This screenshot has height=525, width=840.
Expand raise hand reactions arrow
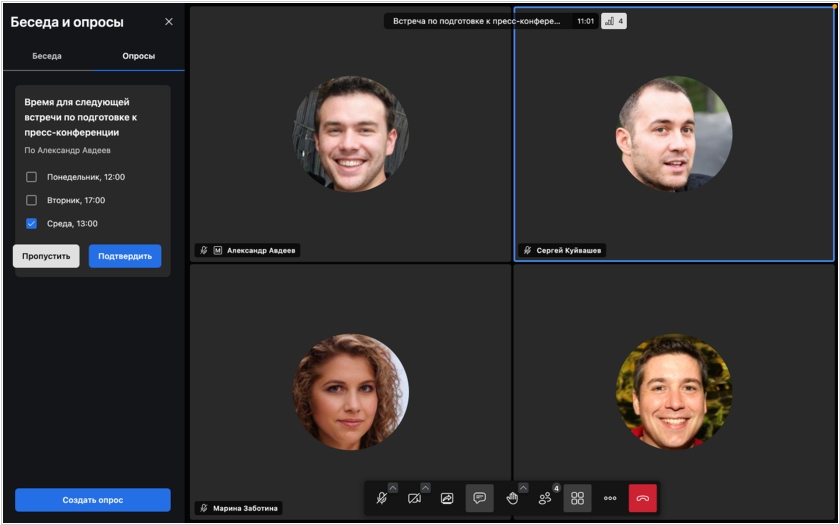(523, 488)
